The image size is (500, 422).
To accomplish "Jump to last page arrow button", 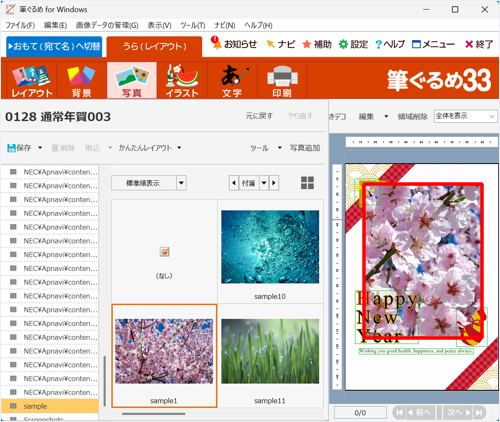I will (479, 413).
